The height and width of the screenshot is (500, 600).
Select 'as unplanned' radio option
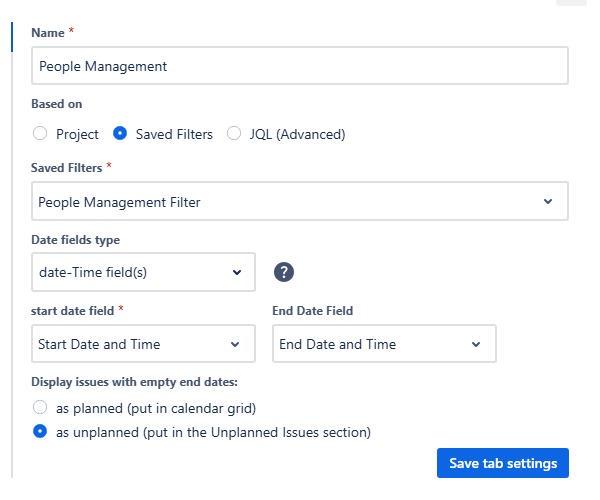click(40, 432)
